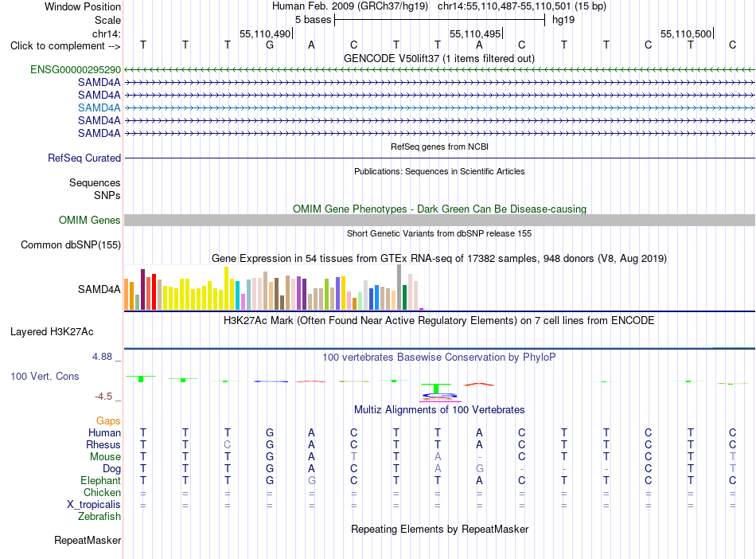Image resolution: width=756 pixels, height=559 pixels.
Task: Click the dark green bar in GTEx chart
Action: click(404, 297)
